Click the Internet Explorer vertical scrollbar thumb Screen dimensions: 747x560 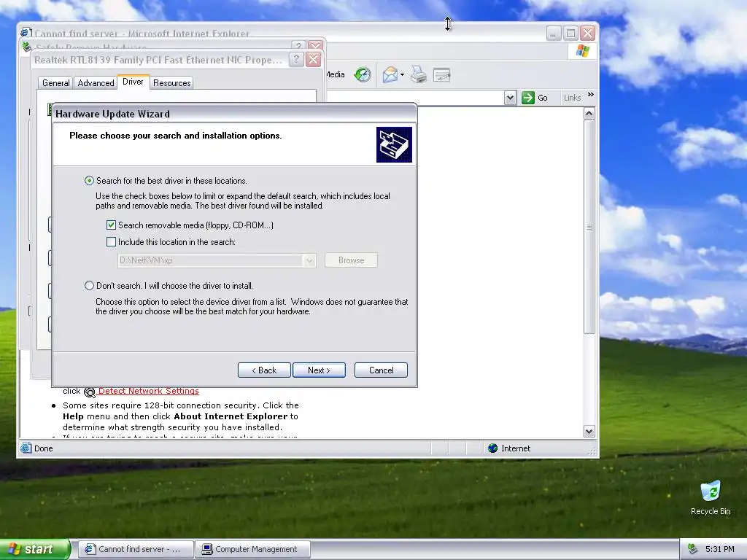pyautogui.click(x=589, y=227)
